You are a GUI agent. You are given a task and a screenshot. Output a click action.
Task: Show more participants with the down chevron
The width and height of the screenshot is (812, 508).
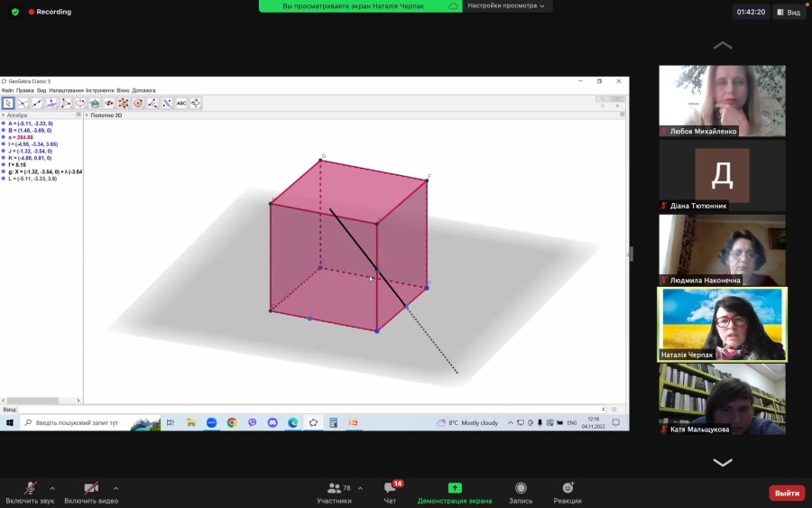click(x=723, y=462)
